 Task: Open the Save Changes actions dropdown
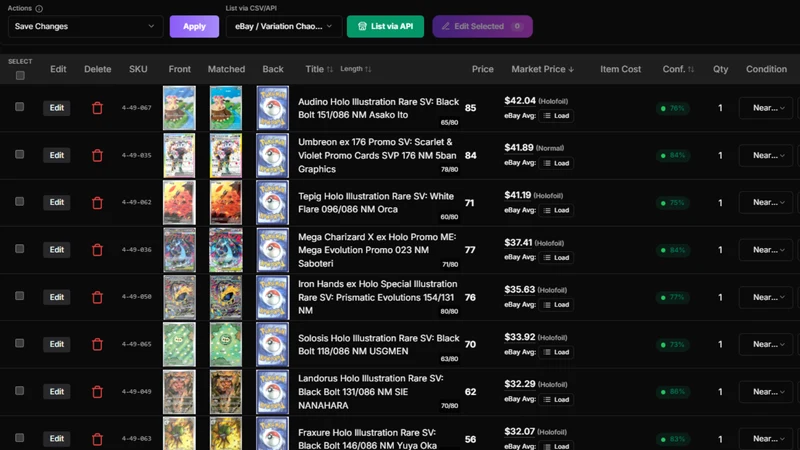click(85, 26)
